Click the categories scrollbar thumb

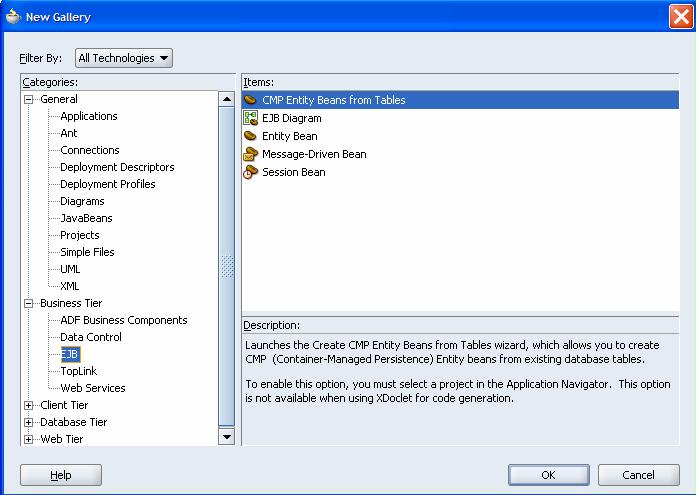coord(227,266)
